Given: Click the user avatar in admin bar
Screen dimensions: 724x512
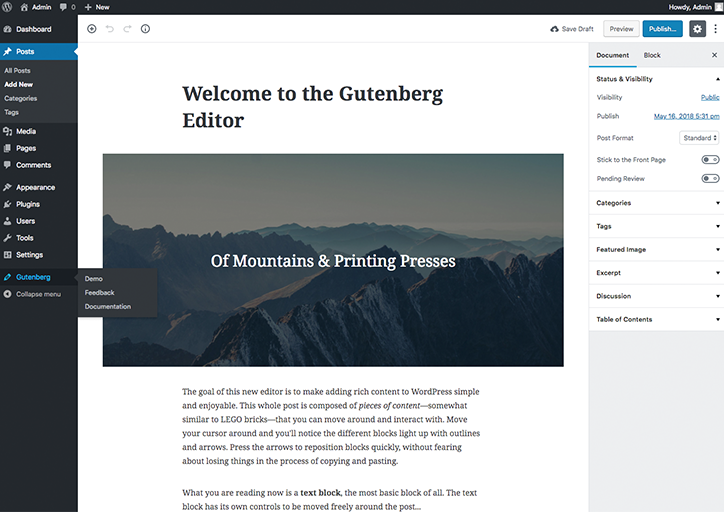Looking at the screenshot, I should pos(719,7).
